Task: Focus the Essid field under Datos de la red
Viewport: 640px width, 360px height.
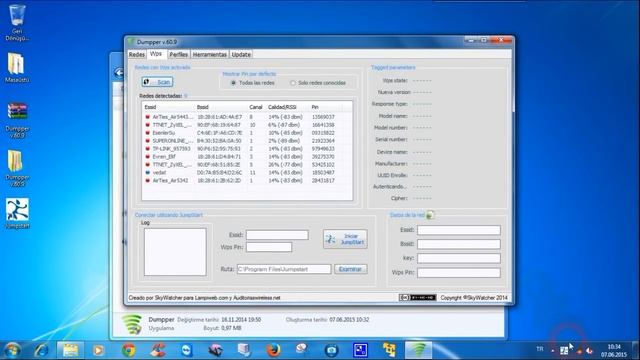Action: (459, 230)
